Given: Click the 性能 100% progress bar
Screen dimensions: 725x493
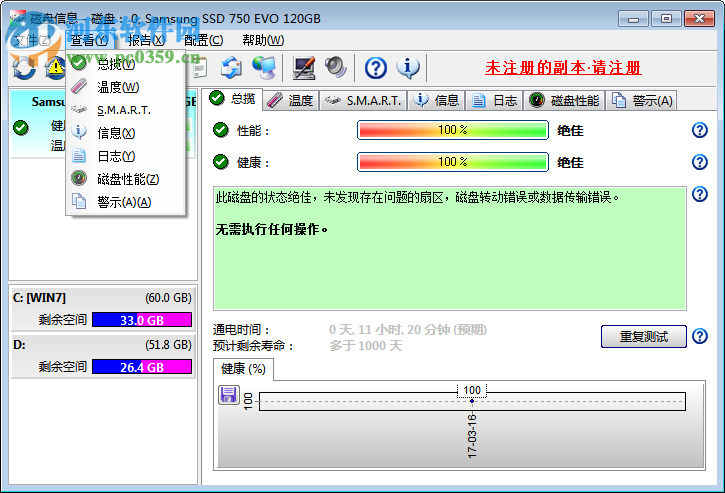Looking at the screenshot, I should [453, 130].
